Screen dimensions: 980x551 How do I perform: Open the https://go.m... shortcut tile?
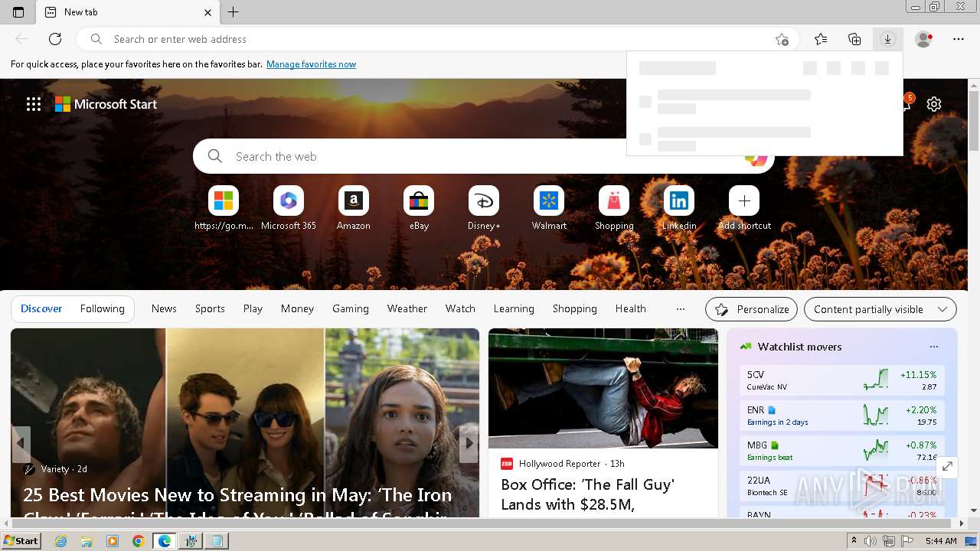[x=224, y=208]
